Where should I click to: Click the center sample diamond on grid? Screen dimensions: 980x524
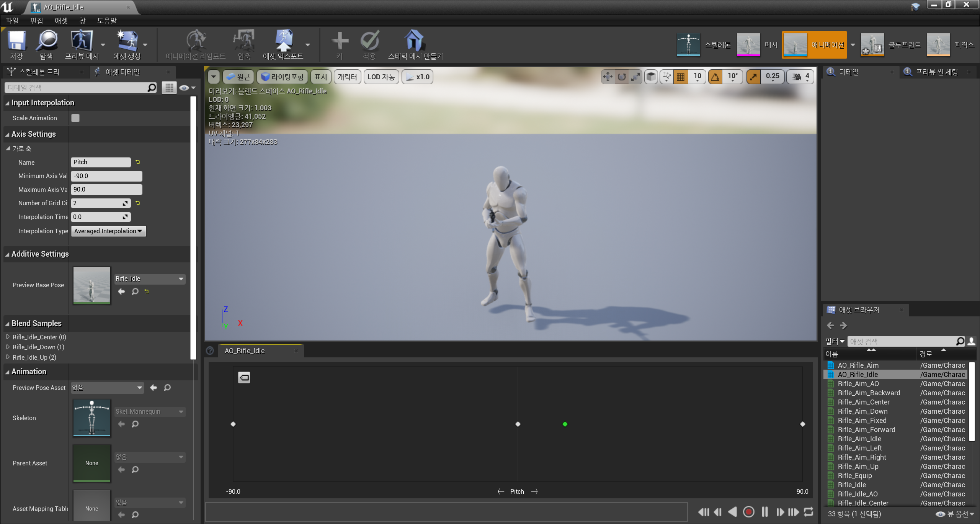518,424
